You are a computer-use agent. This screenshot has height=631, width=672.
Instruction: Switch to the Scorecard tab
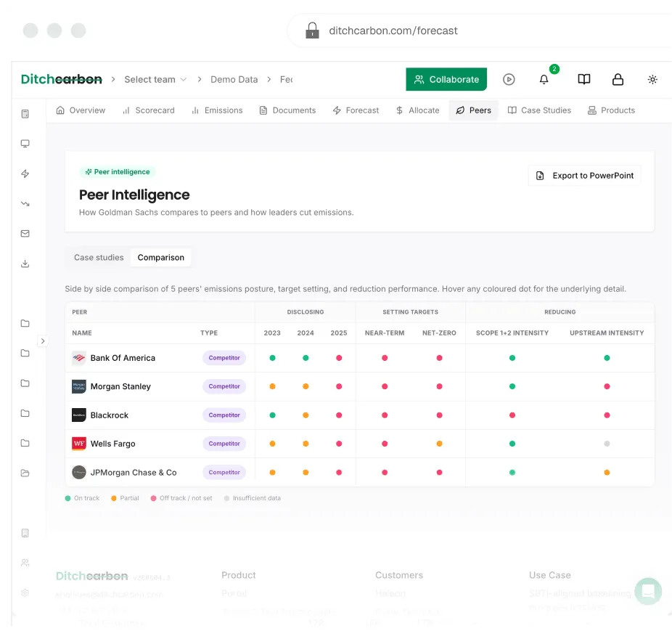coord(149,110)
